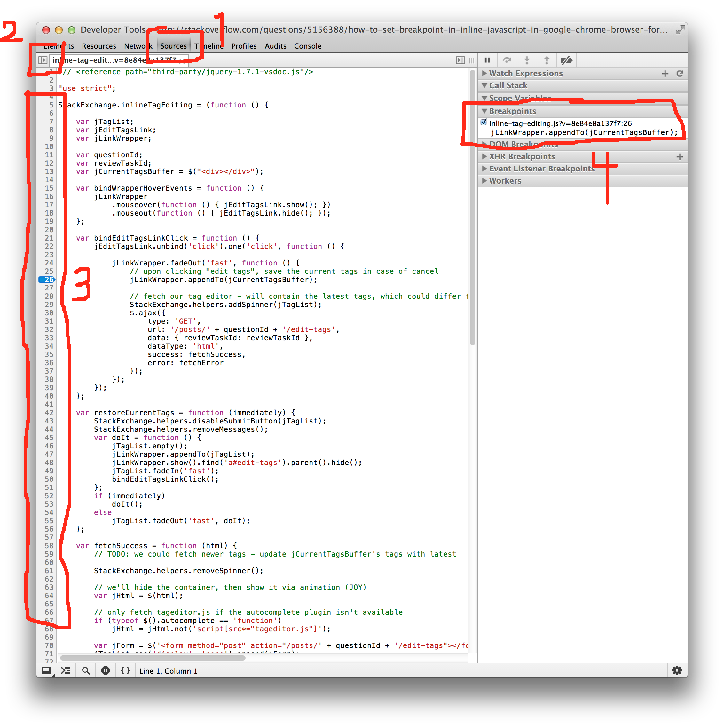724x728 pixels.
Task: Set breakpoint on line number 30
Action: (x=49, y=313)
